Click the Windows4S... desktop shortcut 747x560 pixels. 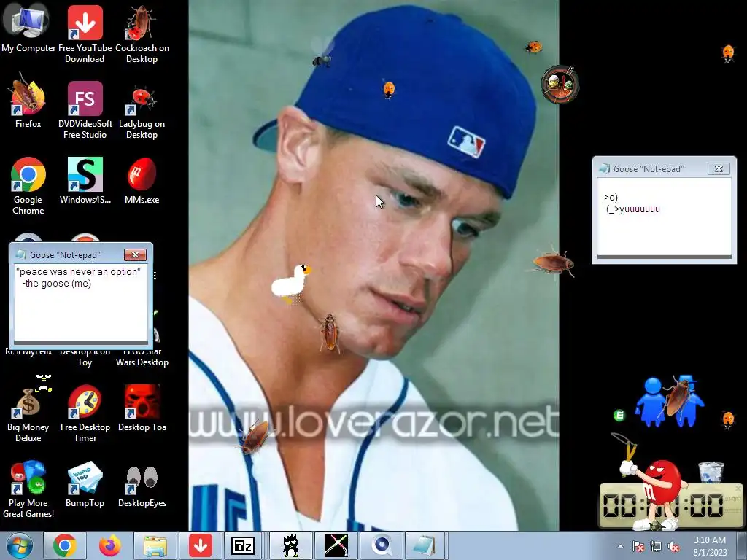85,181
